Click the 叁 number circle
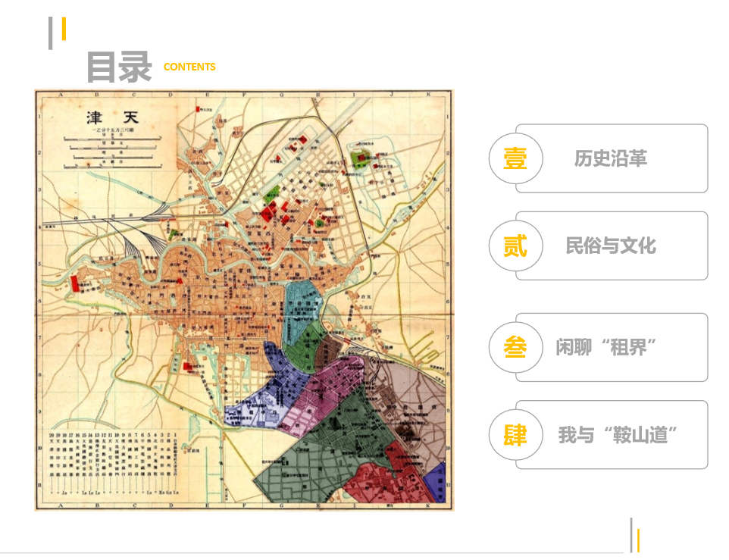 coord(515,348)
